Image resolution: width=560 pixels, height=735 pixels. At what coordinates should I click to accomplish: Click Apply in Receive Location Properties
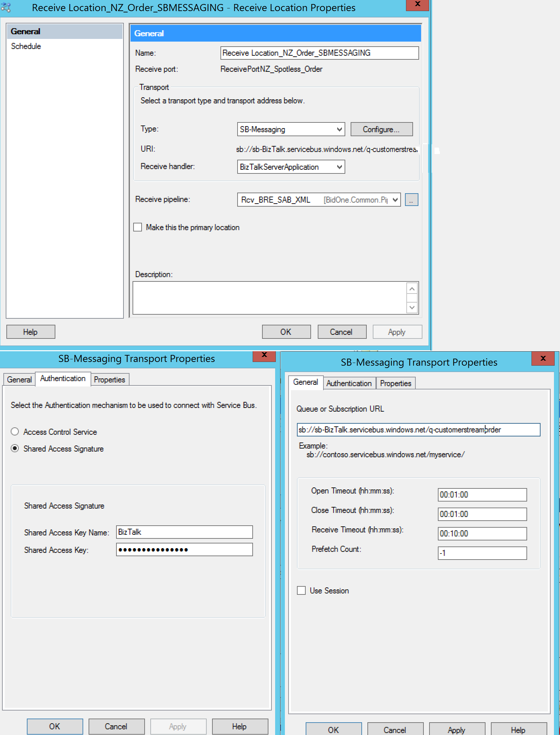point(397,332)
